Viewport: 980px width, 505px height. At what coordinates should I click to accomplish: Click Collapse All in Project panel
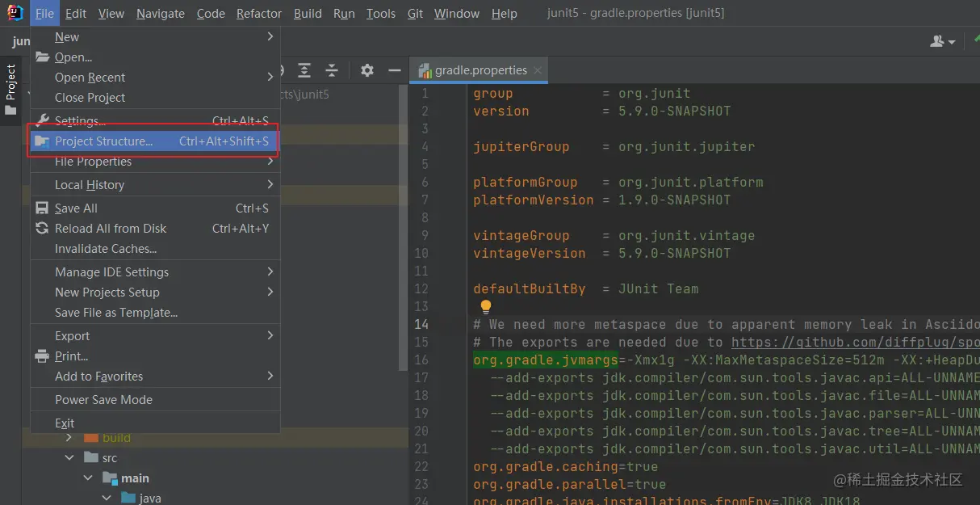[331, 70]
